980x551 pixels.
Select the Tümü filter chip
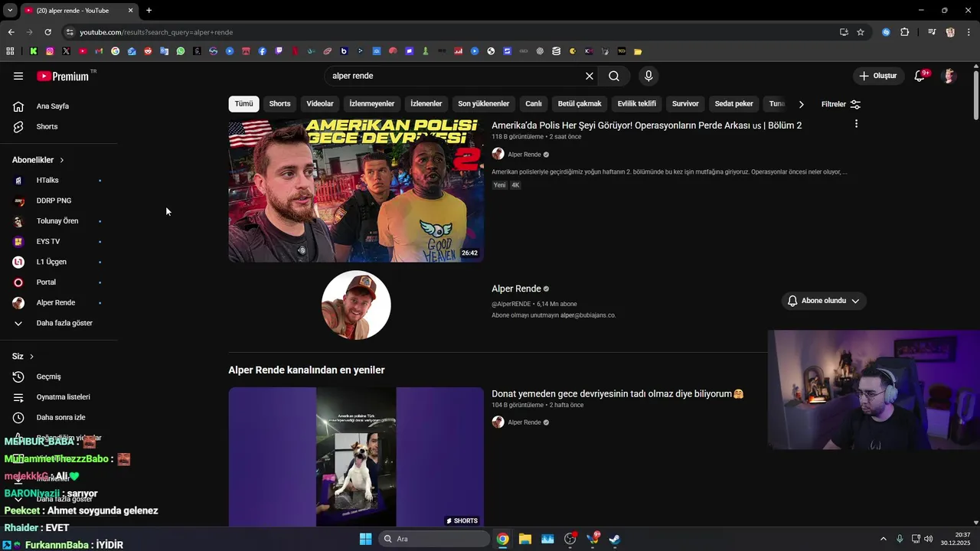pyautogui.click(x=243, y=104)
